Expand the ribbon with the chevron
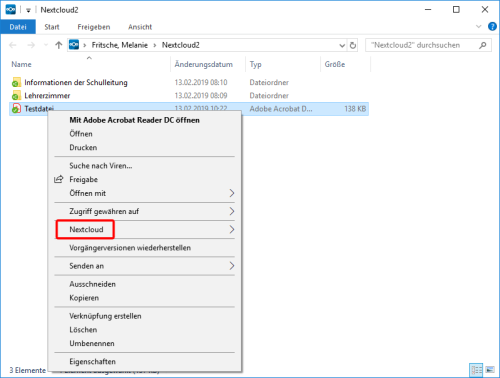 pos(479,26)
